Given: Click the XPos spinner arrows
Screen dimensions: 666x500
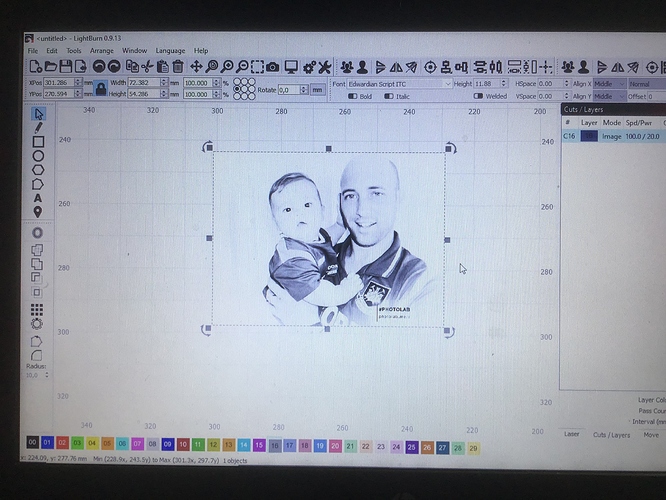Looking at the screenshot, I should 78,82.
